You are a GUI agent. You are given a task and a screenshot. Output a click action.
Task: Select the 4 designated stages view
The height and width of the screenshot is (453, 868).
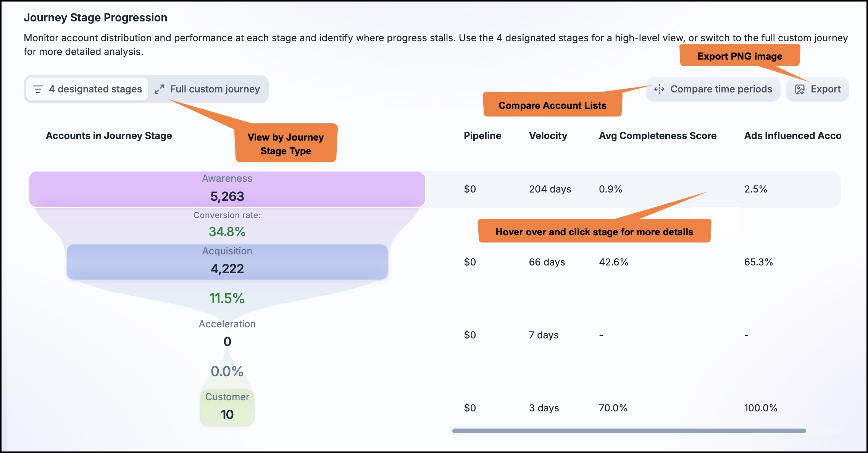[87, 89]
